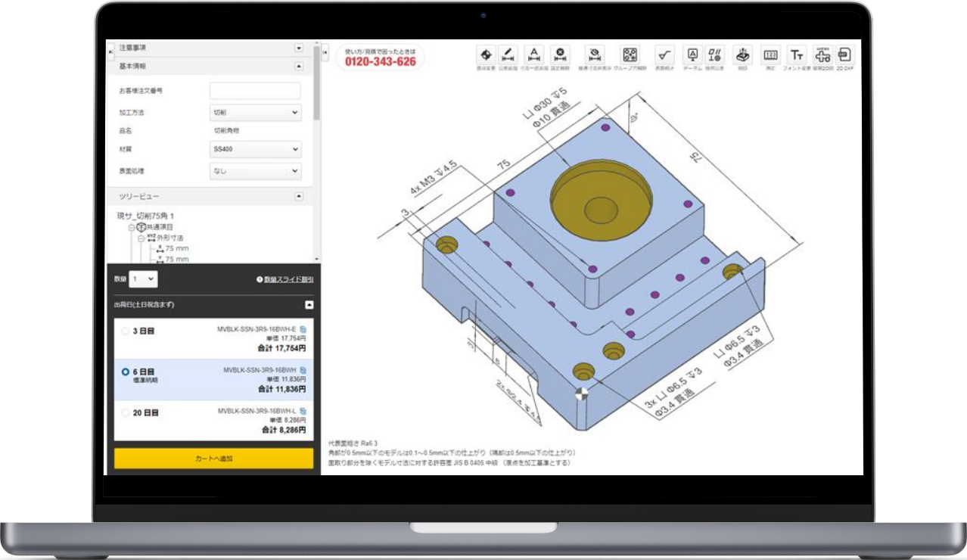Select the 6 日目 standard delivery radio
The width and height of the screenshot is (967, 560).
[x=126, y=372]
